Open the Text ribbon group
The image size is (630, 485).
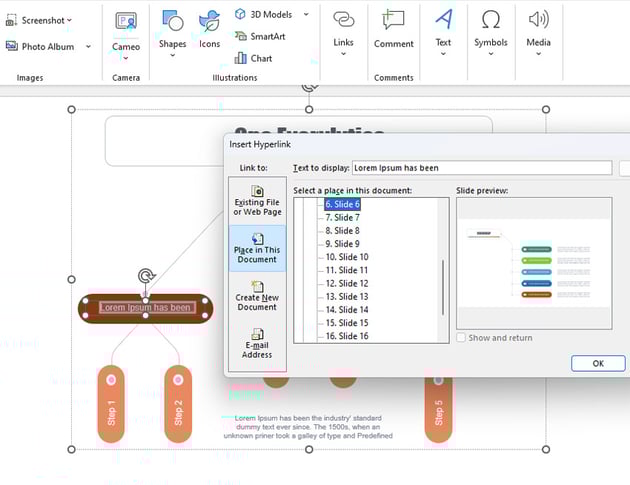click(444, 26)
